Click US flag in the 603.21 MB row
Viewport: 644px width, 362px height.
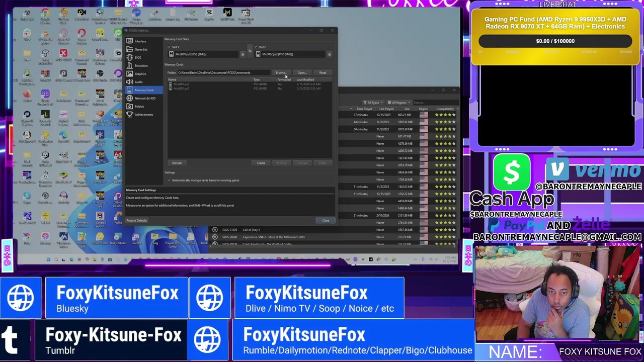point(424,115)
